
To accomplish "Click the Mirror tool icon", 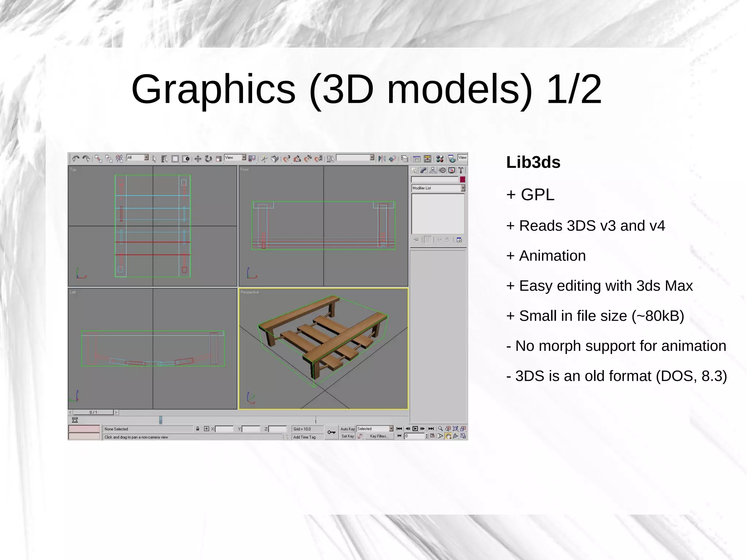I will click(x=382, y=159).
